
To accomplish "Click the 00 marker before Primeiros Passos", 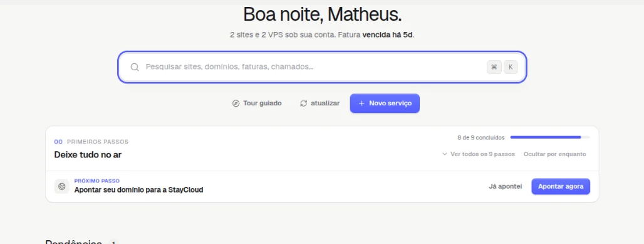I will (x=58, y=142).
